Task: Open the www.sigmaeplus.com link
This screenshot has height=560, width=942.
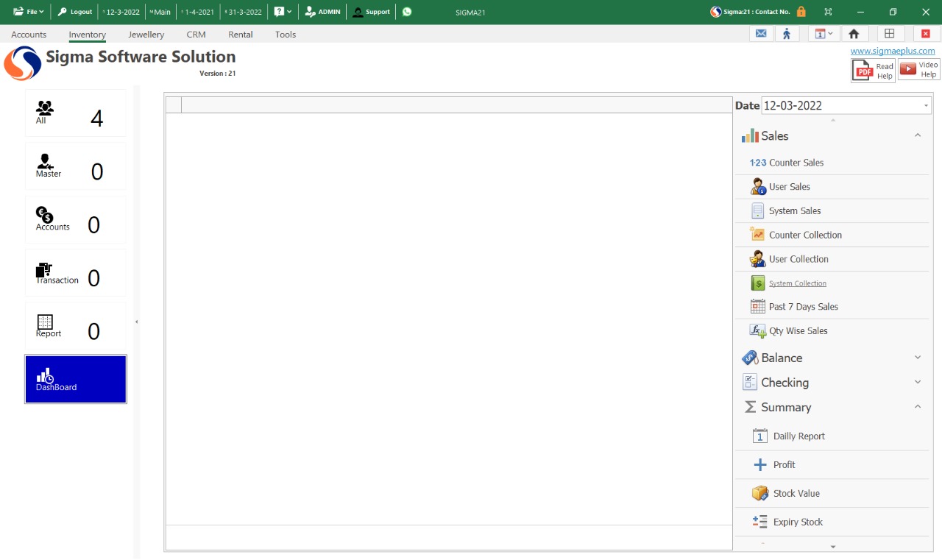Action: (892, 51)
